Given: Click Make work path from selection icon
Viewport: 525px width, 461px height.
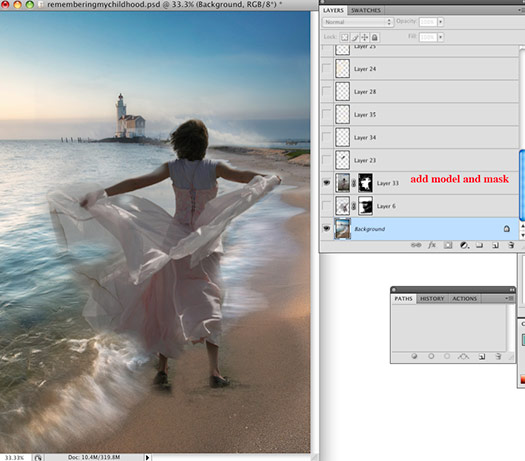Looking at the screenshot, I should point(463,357).
